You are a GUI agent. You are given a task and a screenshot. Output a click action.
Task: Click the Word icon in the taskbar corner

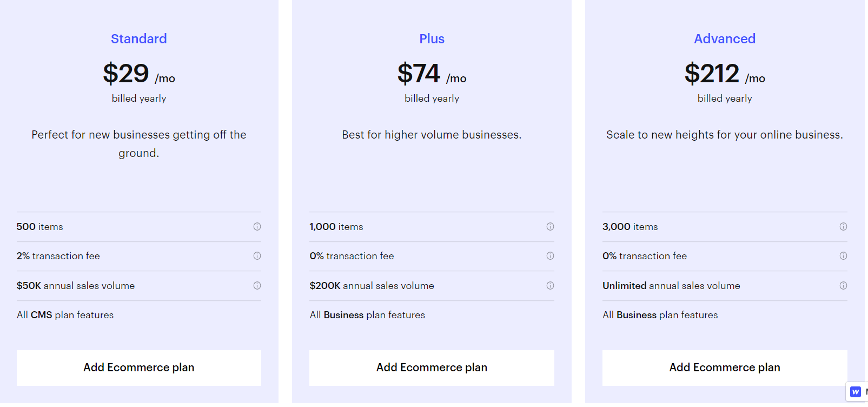pos(855,392)
